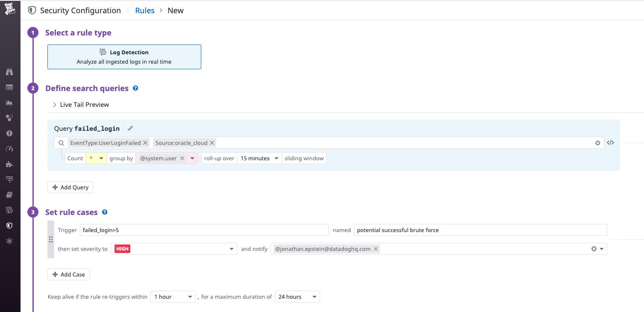The height and width of the screenshot is (312, 644).
Task: Select the Security shield sidebar icon
Action: tap(9, 225)
